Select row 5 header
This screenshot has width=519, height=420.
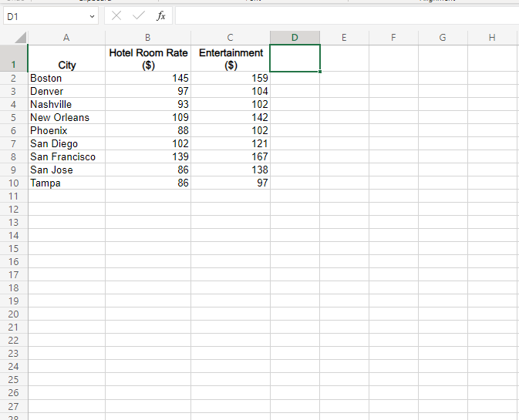click(x=14, y=117)
